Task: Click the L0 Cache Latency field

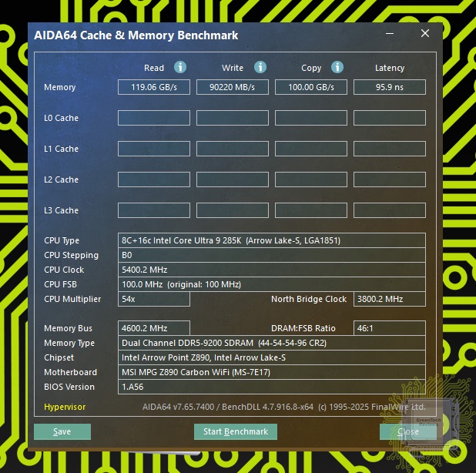Action: 390,118
